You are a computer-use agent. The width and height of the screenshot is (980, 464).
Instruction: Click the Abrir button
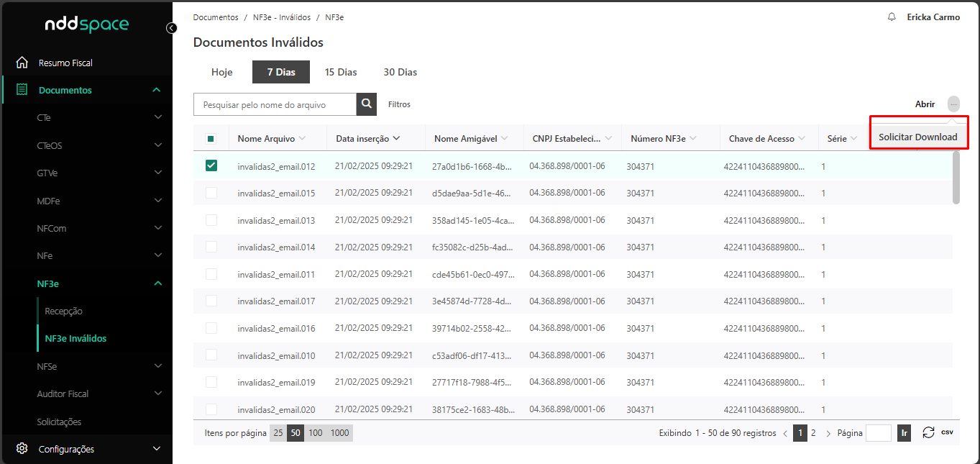[x=925, y=104]
